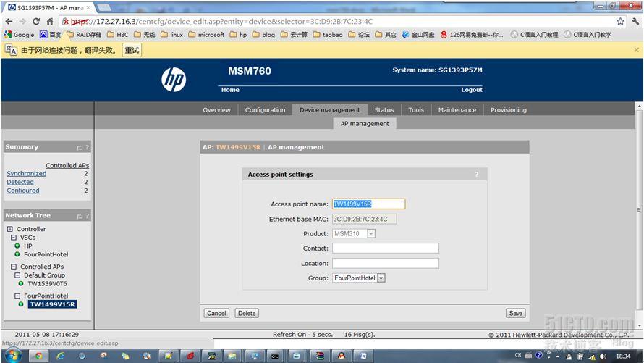Open the 金山网盘 bookmark
This screenshot has height=363, width=644.
pos(418,35)
